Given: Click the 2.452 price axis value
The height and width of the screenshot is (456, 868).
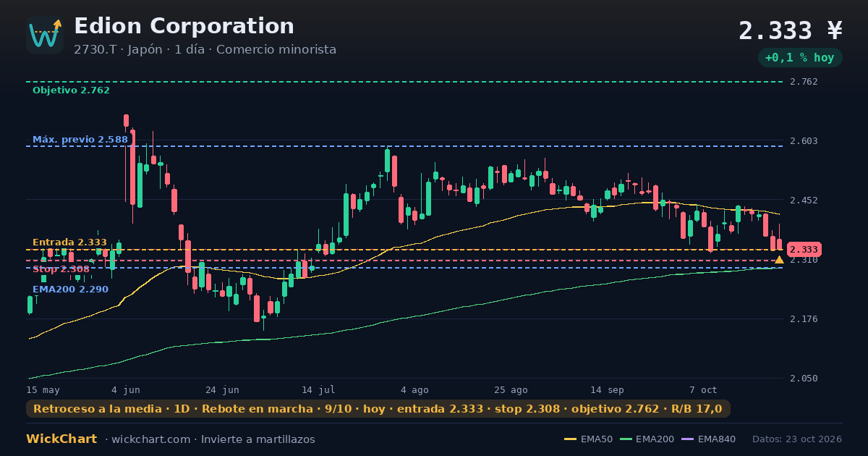Looking at the screenshot, I should pos(804,200).
